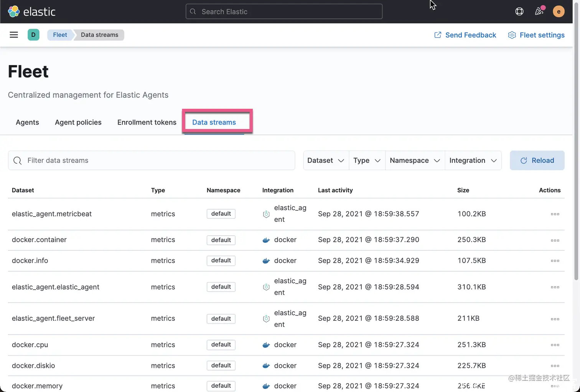Screen dimensions: 580x392
Task: Click docker.memory dataset name
Action: click(37, 386)
